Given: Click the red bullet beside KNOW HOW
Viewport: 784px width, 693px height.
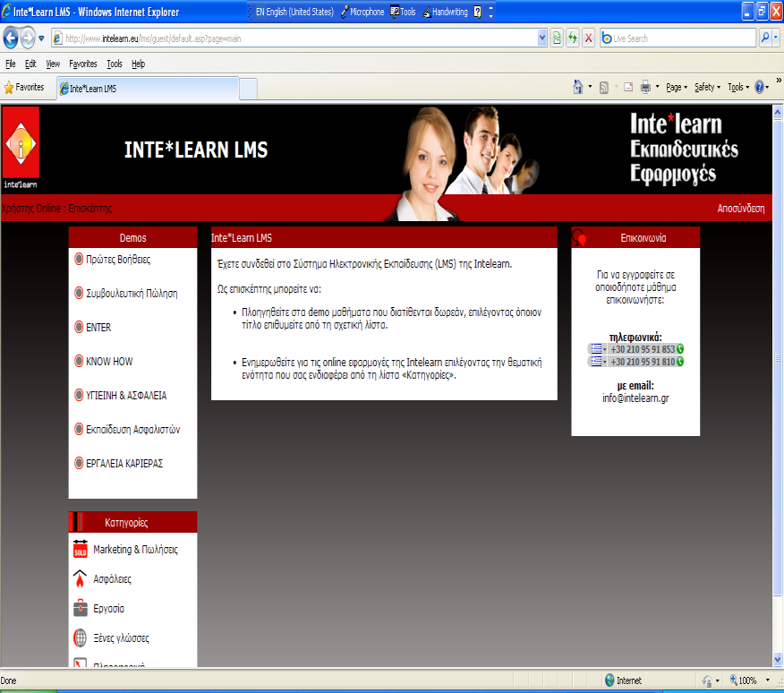Looking at the screenshot, I should (x=79, y=361).
